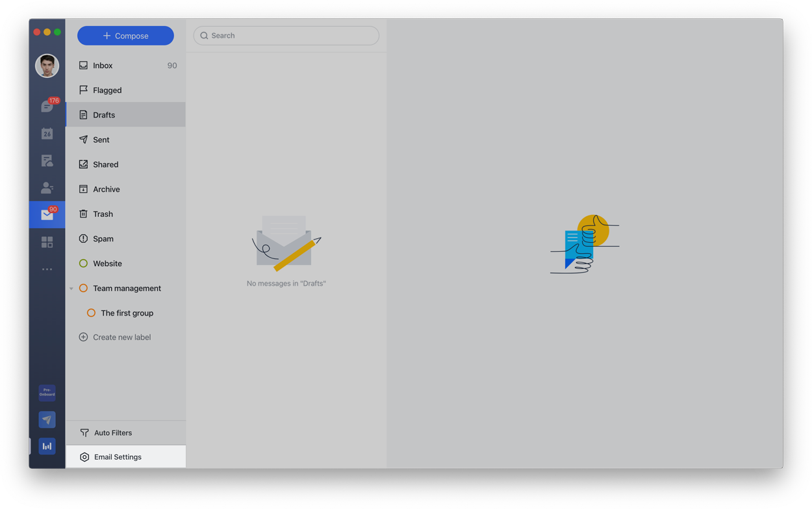Click the Shared folder icon
The width and height of the screenshot is (812, 509).
tap(83, 164)
